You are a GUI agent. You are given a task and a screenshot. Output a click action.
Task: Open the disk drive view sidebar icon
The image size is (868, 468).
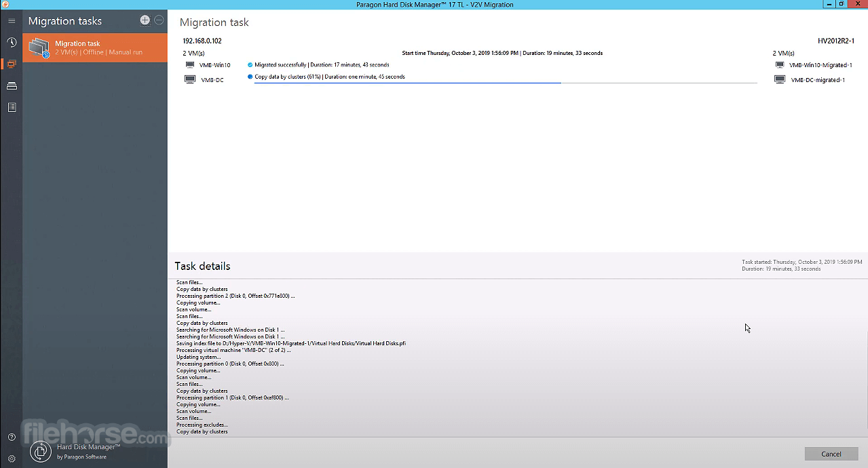(x=12, y=85)
